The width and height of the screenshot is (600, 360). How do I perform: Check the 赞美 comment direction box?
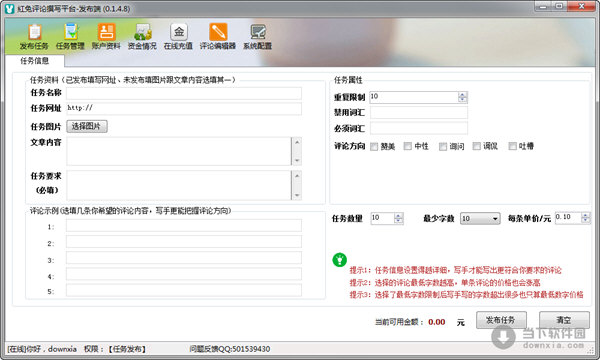tap(374, 147)
